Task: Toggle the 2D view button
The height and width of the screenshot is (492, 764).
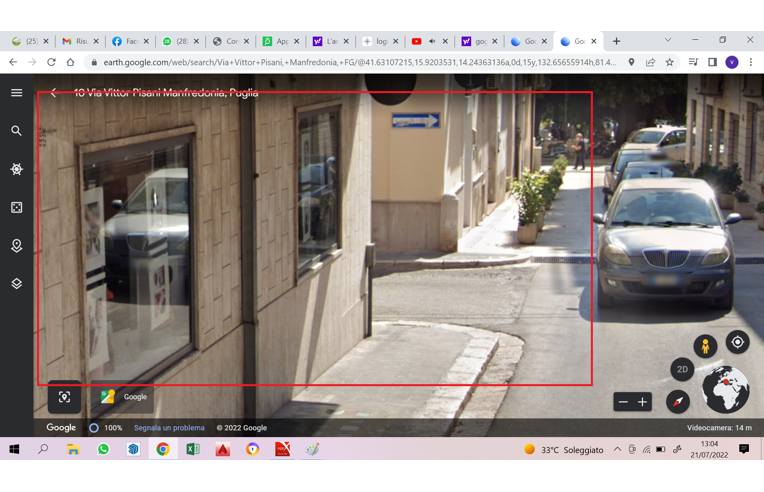Action: pyautogui.click(x=682, y=369)
